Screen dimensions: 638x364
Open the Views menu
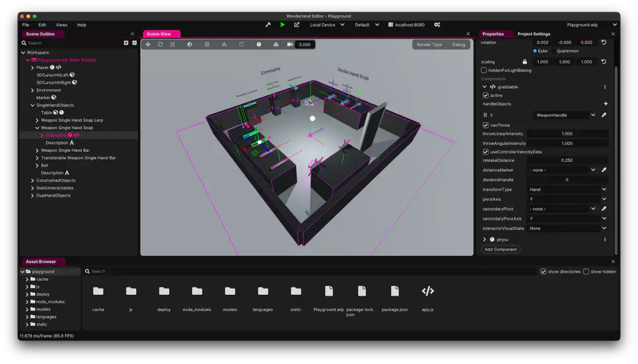tap(61, 25)
